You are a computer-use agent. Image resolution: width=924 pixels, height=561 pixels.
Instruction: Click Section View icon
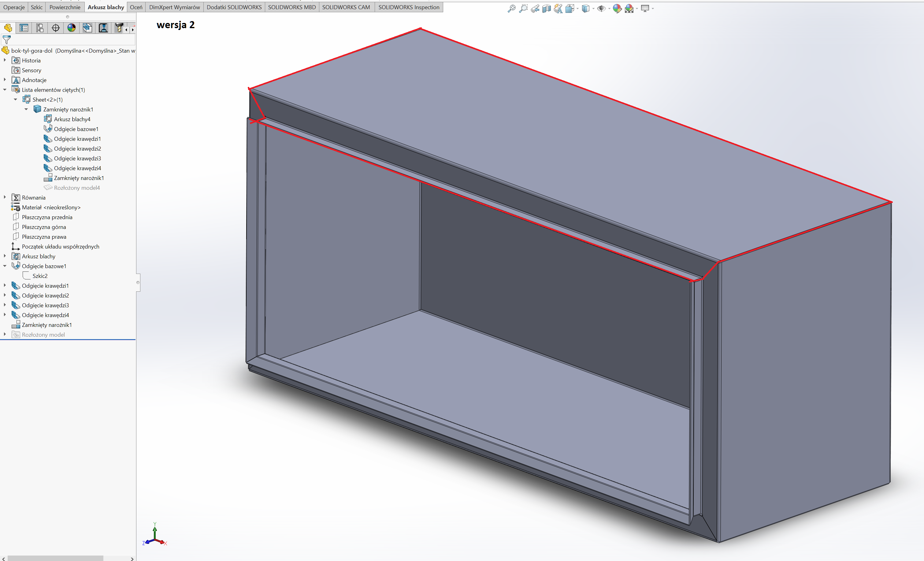[547, 8]
